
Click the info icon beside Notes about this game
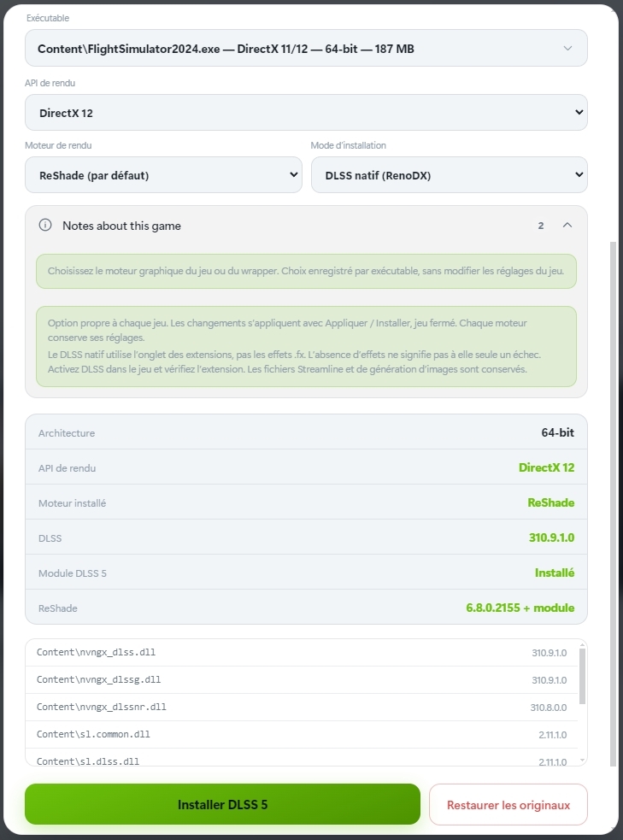[45, 225]
